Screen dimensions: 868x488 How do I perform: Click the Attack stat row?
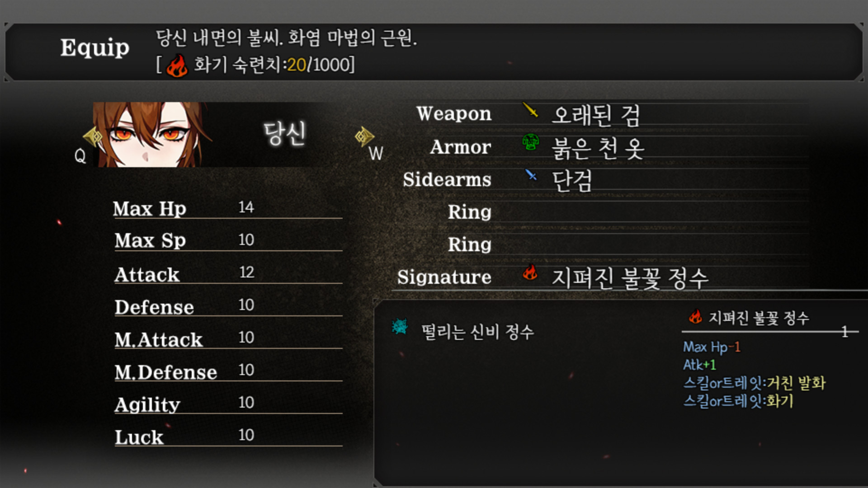[x=228, y=274]
